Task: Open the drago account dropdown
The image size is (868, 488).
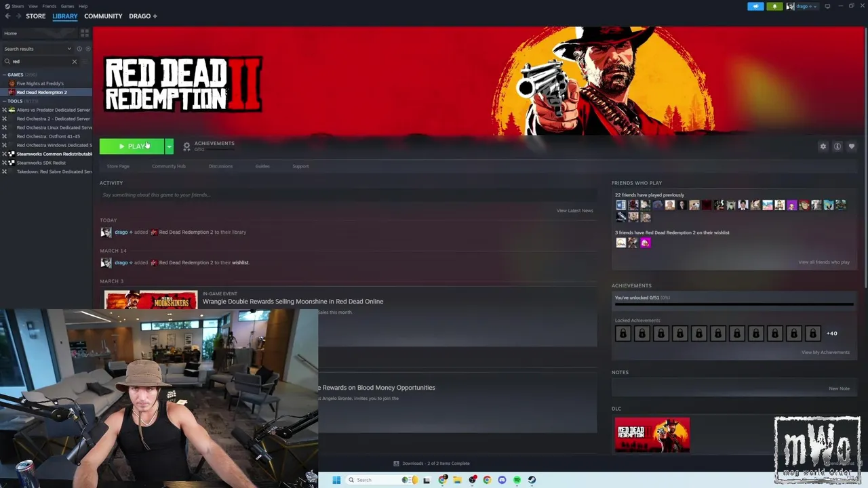Action: coord(802,6)
